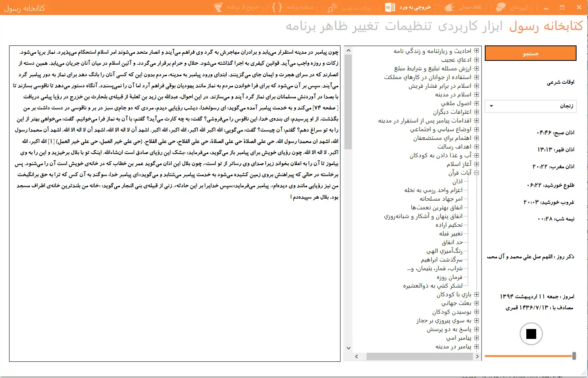
Task: Collapse the آيات قرآن node
Action: tap(476, 173)
